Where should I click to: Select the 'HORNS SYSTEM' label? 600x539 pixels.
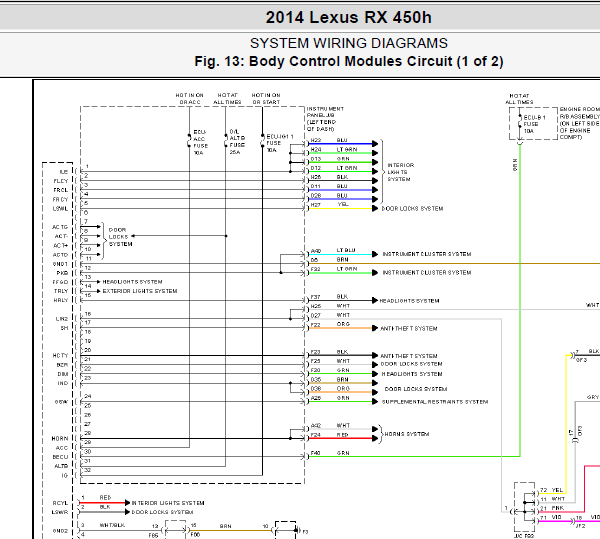click(407, 434)
